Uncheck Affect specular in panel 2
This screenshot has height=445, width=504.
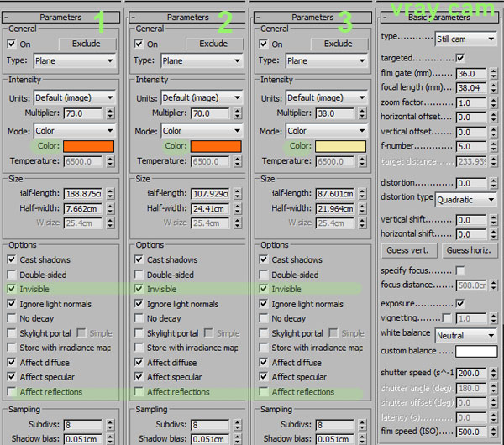139,376
